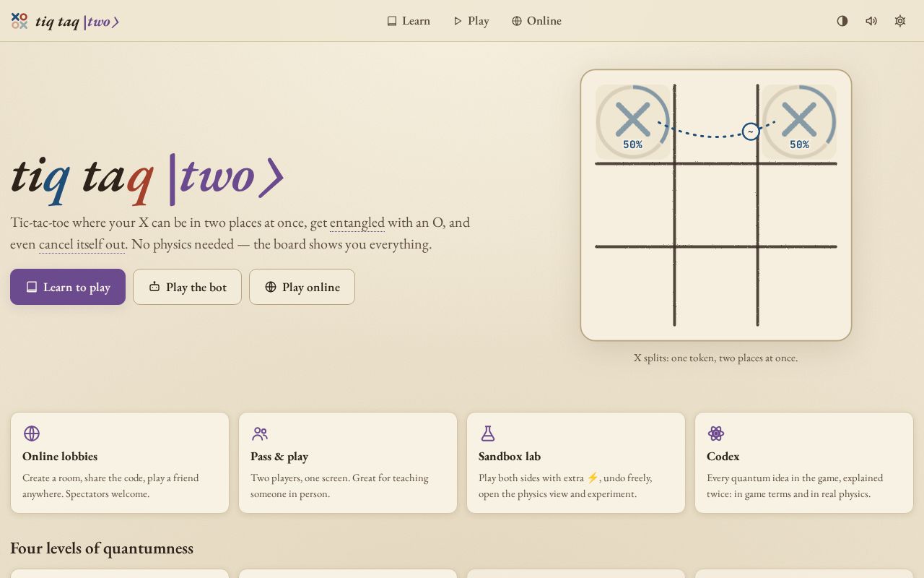Open the Online lobbies card title
The width and height of the screenshot is (924, 578).
tap(60, 456)
